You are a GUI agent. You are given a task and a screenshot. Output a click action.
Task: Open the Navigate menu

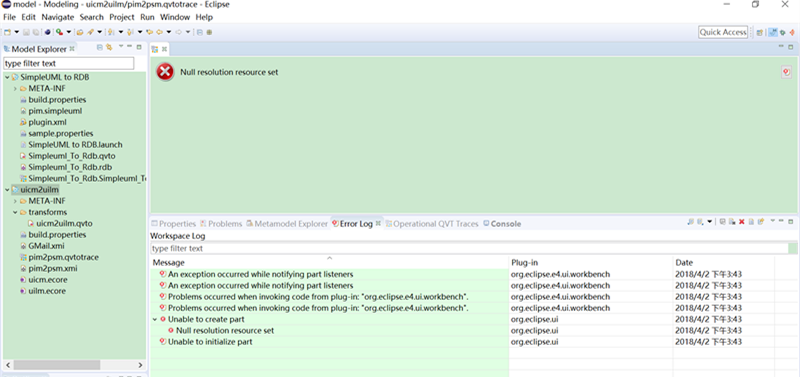pos(58,17)
